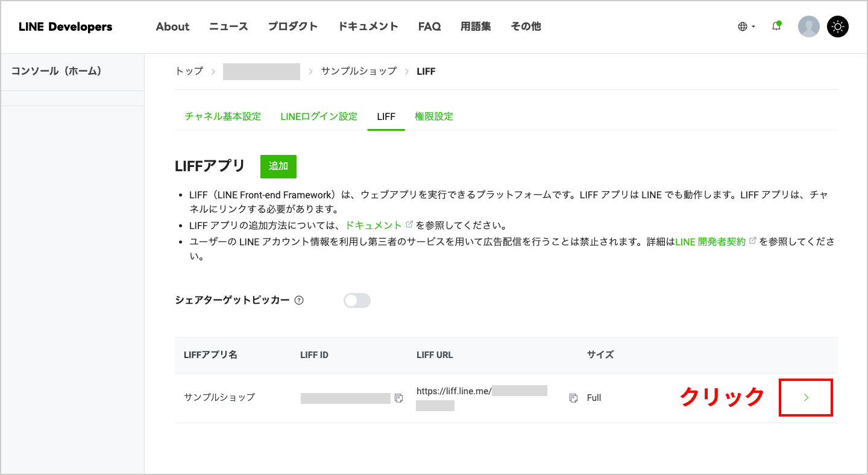
Task: Open the FAQ page
Action: [429, 27]
